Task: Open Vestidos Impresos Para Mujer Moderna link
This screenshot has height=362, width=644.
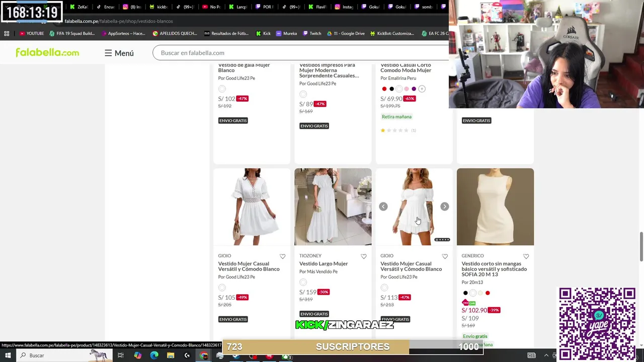Action: [x=329, y=70]
